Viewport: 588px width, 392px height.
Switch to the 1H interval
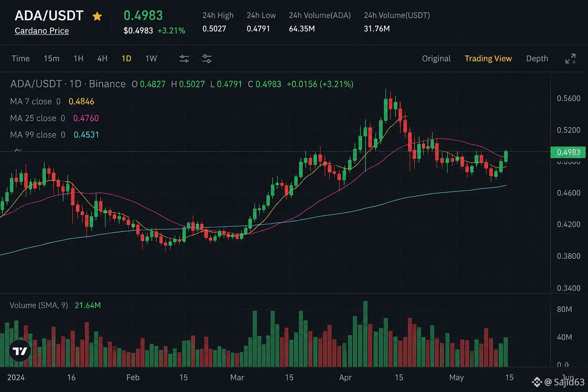[x=78, y=59]
